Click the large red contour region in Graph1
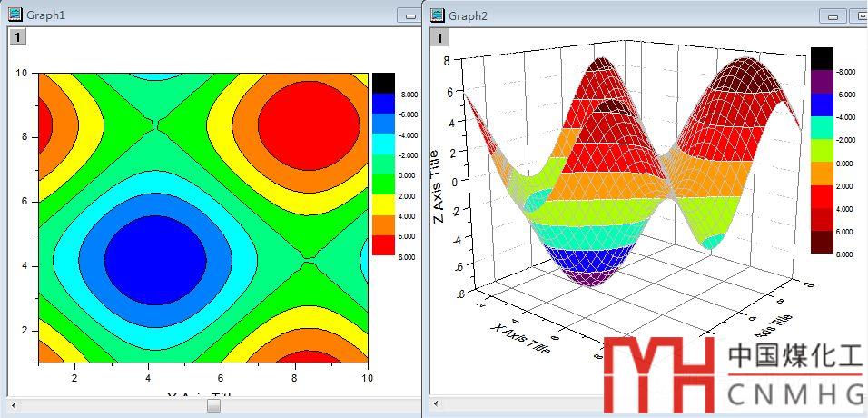The image size is (868, 418). pyautogui.click(x=295, y=124)
